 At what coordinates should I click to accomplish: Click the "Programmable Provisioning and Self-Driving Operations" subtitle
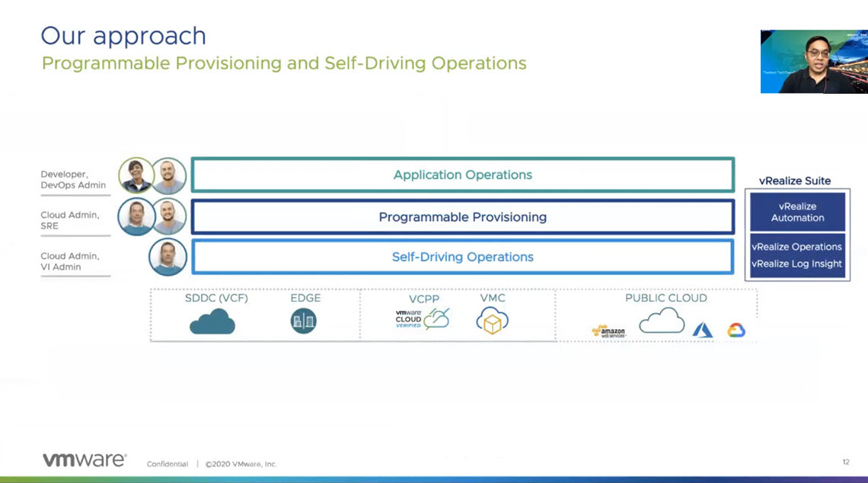(x=284, y=64)
